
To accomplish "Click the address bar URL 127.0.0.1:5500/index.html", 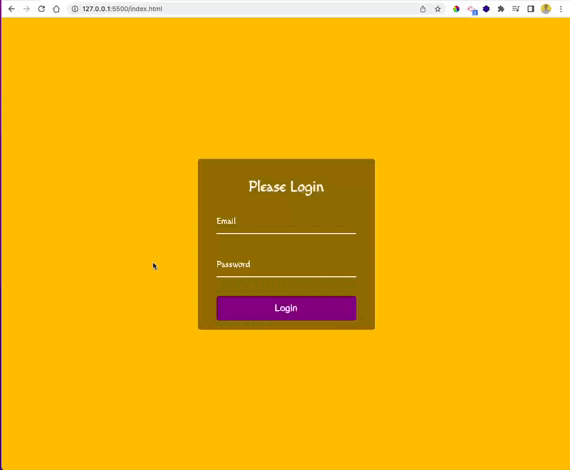I will coord(122,9).
